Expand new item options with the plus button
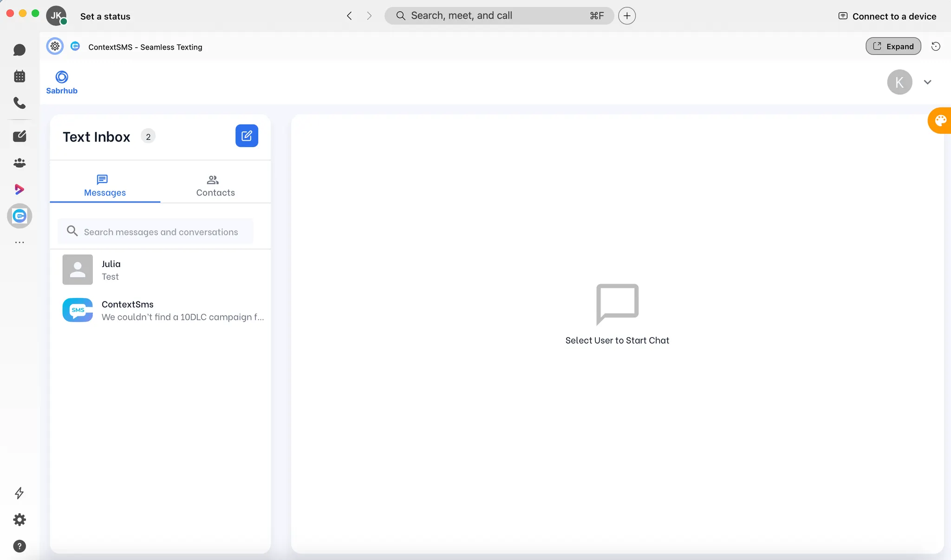 point(626,15)
